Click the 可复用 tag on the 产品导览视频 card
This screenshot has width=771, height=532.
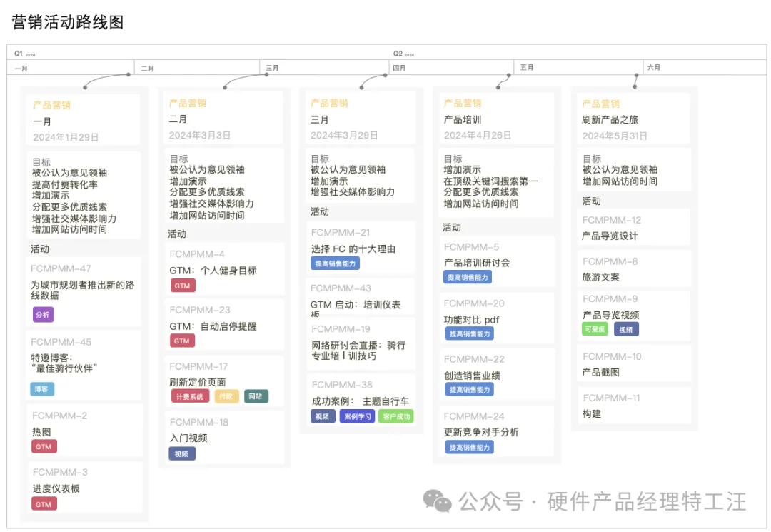[x=595, y=328]
